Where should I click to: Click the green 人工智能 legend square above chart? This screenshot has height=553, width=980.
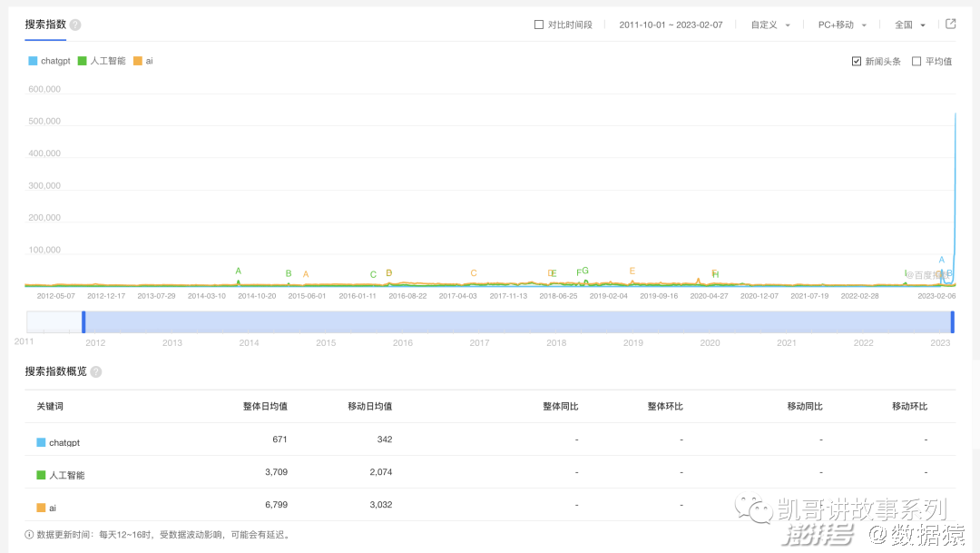(x=82, y=61)
